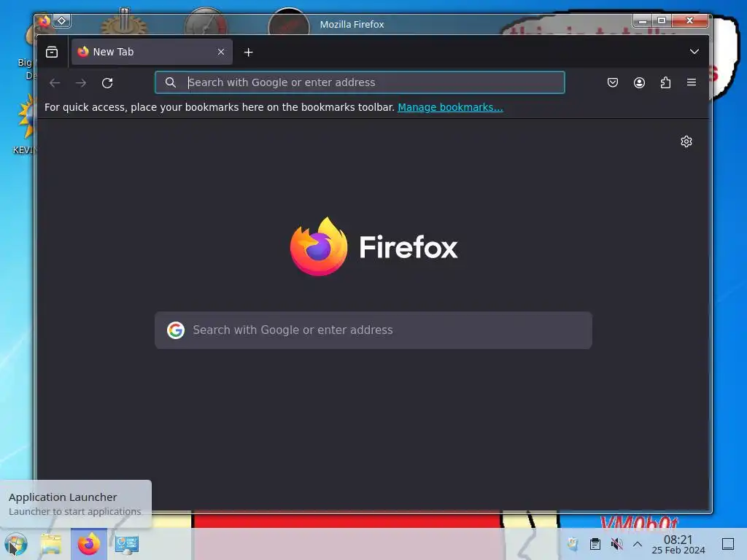747x560 pixels.
Task: Open the first system tray icon
Action: (x=573, y=544)
